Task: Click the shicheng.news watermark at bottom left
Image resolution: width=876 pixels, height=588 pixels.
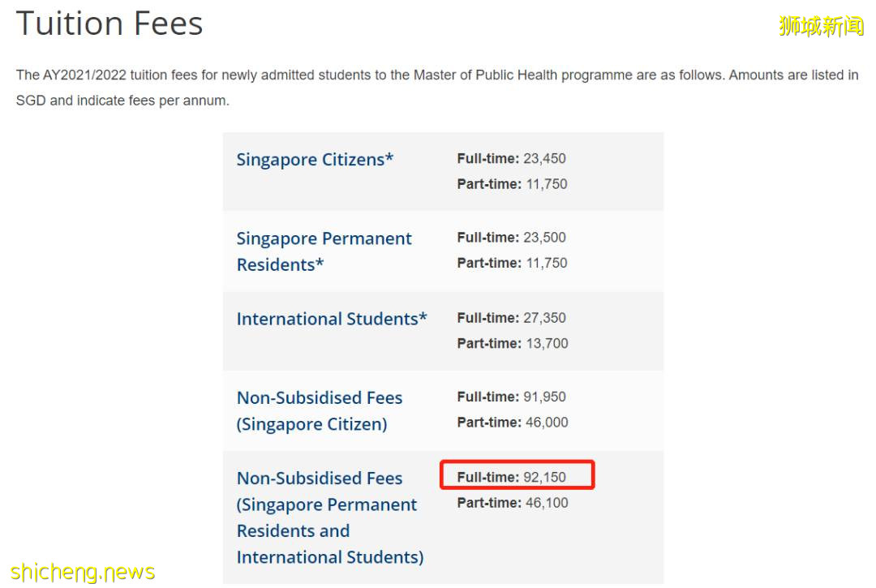Action: tap(84, 571)
